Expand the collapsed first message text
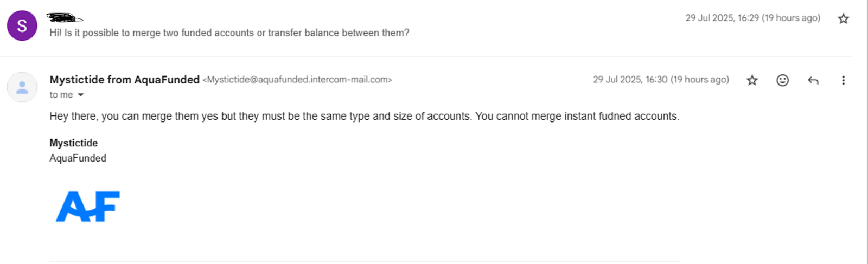Viewport: 868px width, 264px height. (229, 33)
